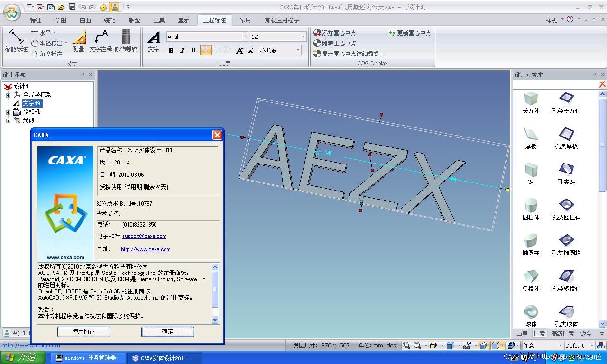Decrease font size with the smaller A icon
The width and height of the screenshot is (607, 364).
(251, 50)
